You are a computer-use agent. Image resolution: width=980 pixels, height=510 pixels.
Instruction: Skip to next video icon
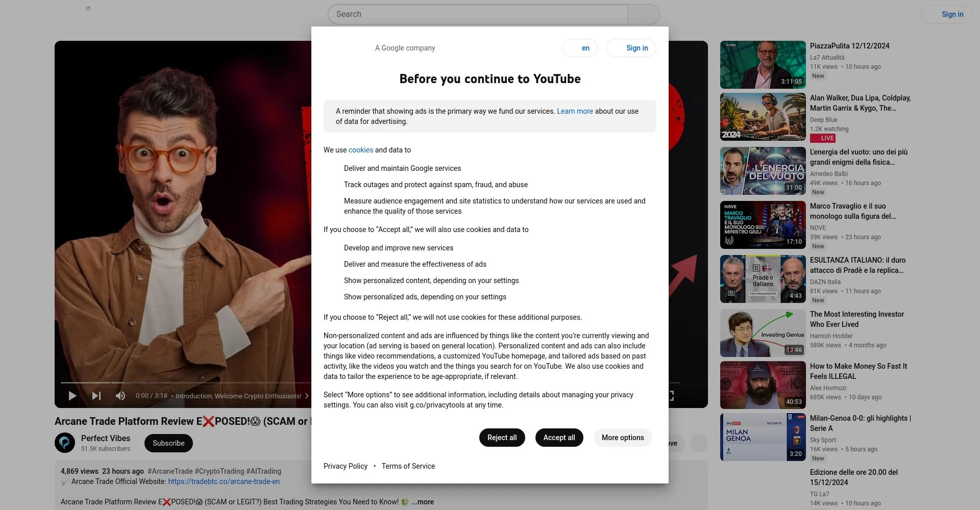(96, 396)
